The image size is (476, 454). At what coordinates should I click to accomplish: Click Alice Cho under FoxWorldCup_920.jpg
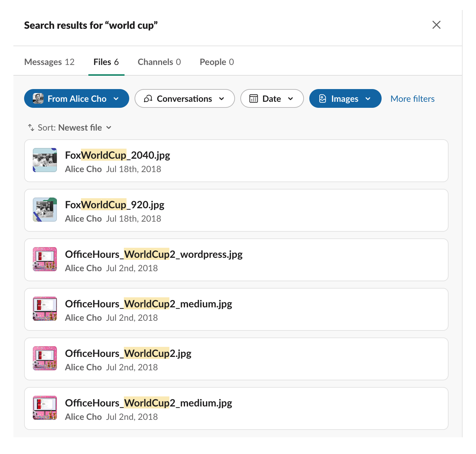click(x=83, y=219)
